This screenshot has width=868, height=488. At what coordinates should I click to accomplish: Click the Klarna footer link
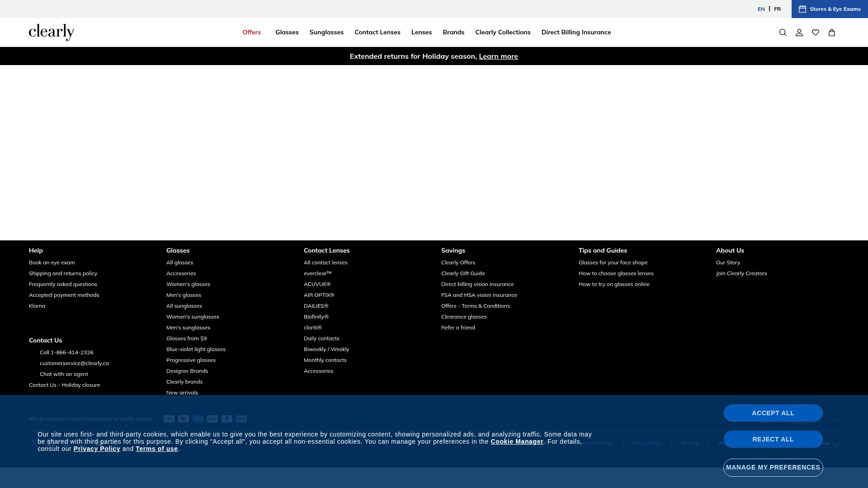(37, 306)
